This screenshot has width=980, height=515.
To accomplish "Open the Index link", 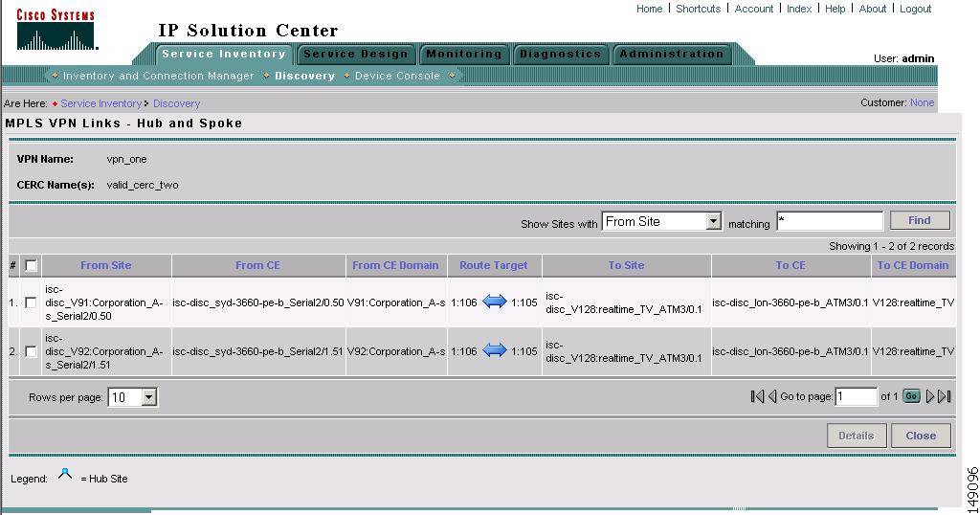I will coord(799,9).
